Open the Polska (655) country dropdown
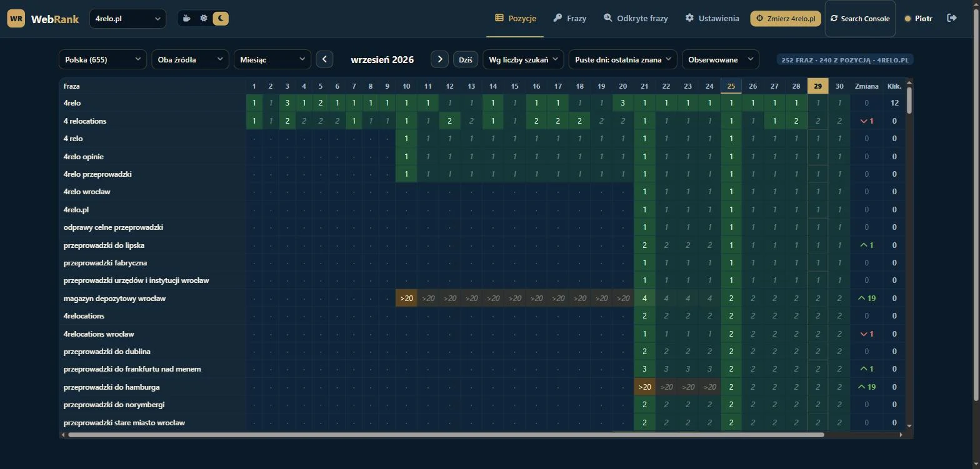 pyautogui.click(x=102, y=59)
